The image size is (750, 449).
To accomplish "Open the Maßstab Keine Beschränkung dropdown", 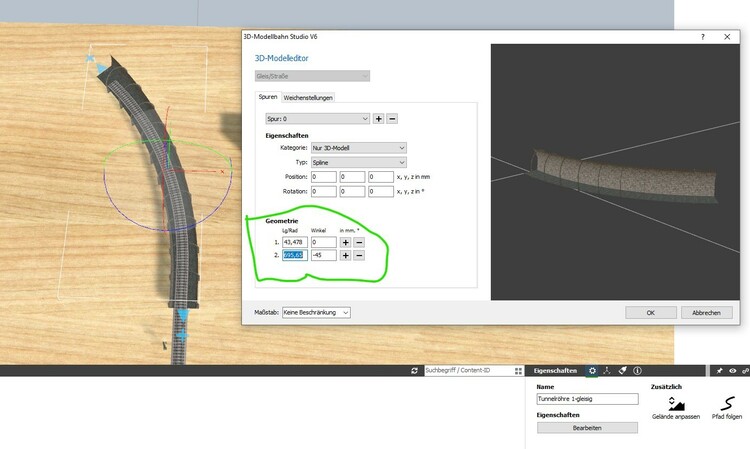I will tap(316, 313).
